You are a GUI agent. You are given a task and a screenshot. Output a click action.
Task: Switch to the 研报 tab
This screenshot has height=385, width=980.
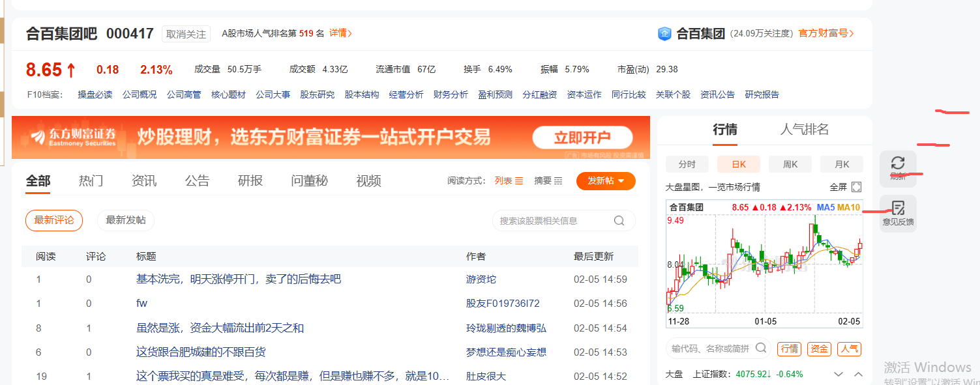pyautogui.click(x=250, y=181)
